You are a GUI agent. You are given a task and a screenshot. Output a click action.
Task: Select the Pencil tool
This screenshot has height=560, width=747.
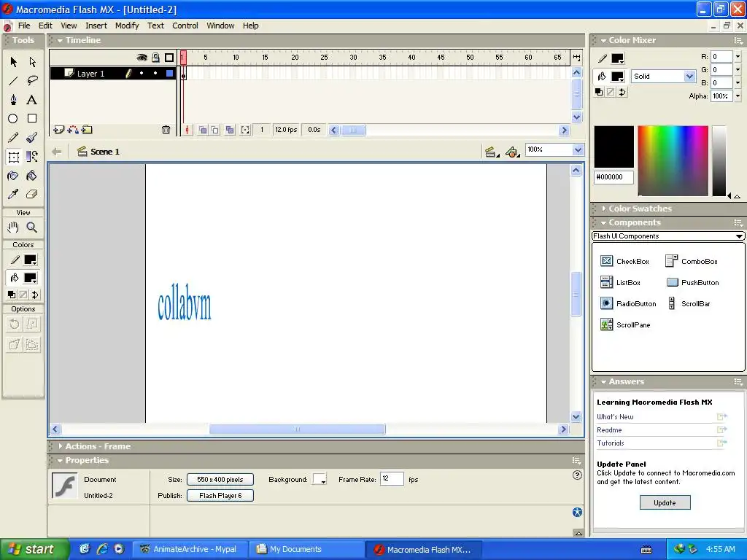point(13,138)
